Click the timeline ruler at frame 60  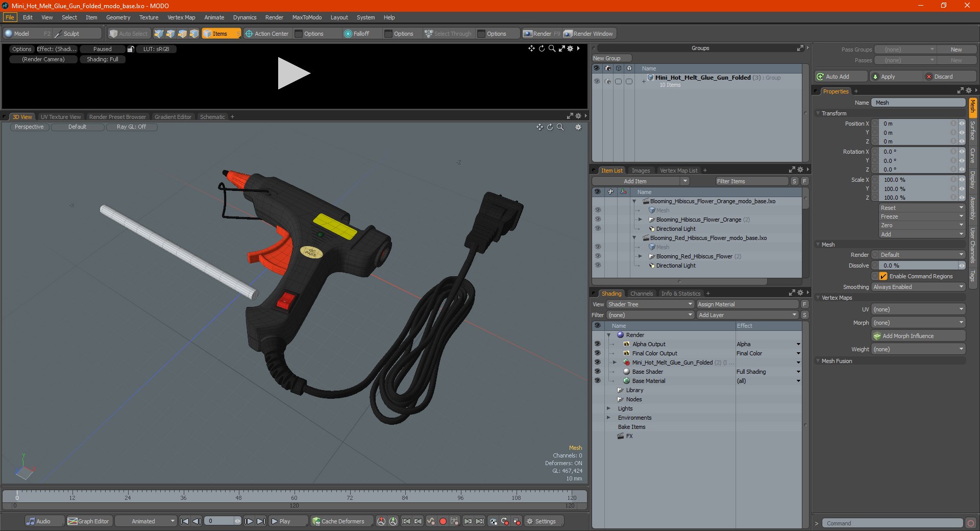click(x=294, y=494)
